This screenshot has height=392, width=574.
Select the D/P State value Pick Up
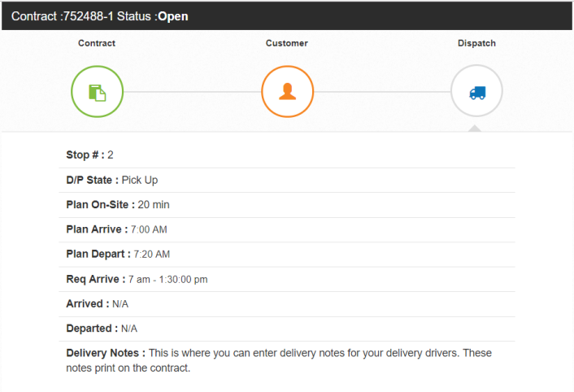(140, 180)
